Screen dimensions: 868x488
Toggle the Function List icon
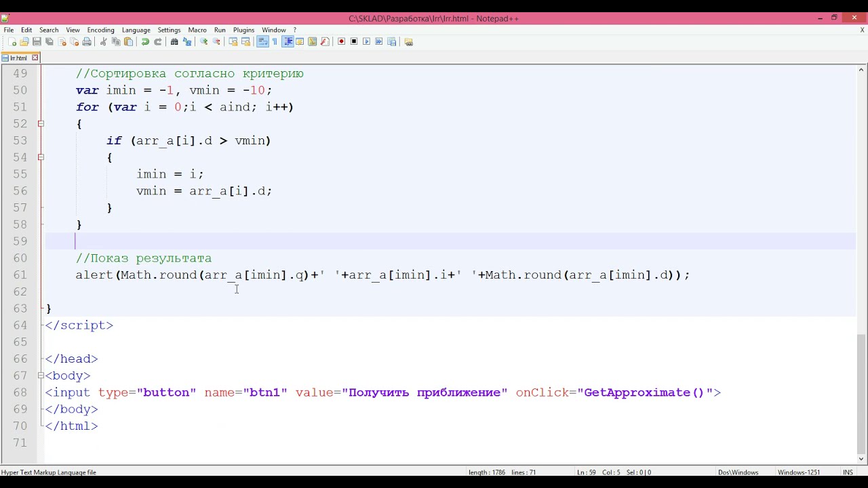[325, 41]
